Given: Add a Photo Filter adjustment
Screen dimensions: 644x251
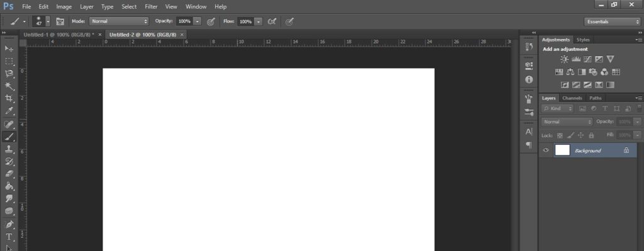Looking at the screenshot, I should point(592,72).
